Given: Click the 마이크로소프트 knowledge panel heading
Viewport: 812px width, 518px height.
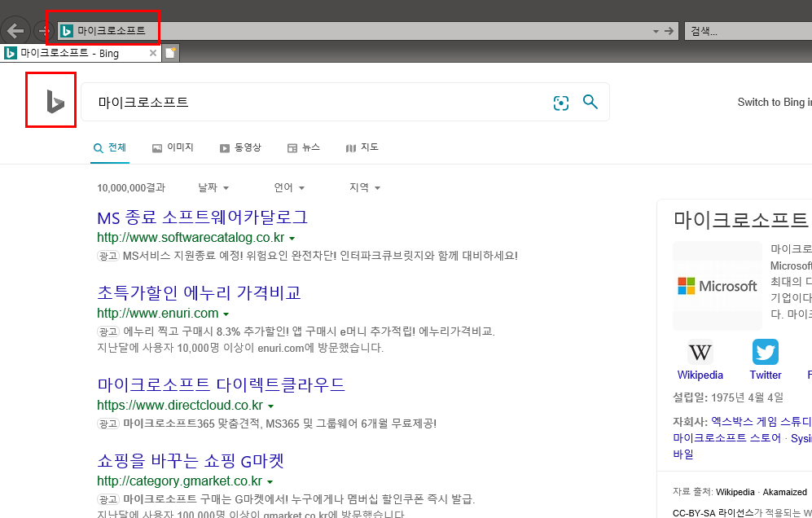Looking at the screenshot, I should (x=740, y=220).
